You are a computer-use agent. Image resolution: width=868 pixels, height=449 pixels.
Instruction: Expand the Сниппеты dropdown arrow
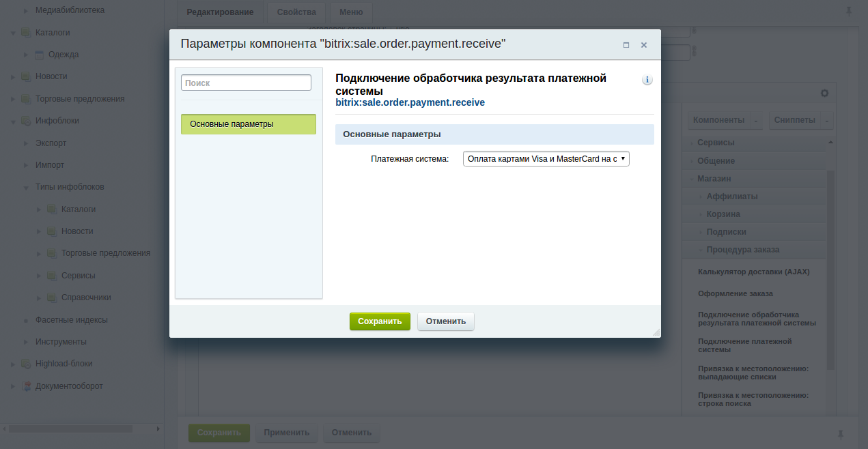tap(827, 121)
